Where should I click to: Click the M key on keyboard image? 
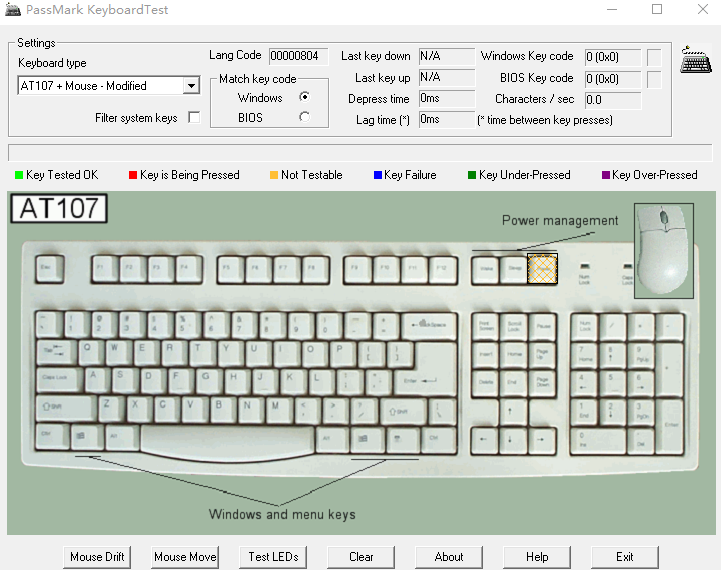click(278, 409)
